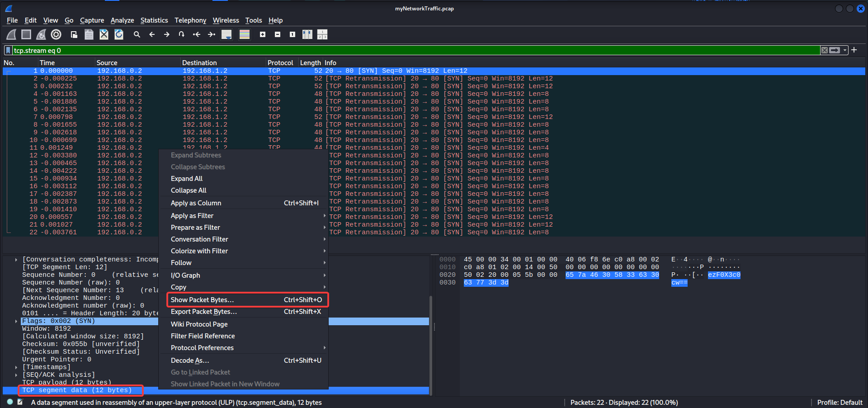
Task: Open a capture file icon
Action: click(74, 34)
